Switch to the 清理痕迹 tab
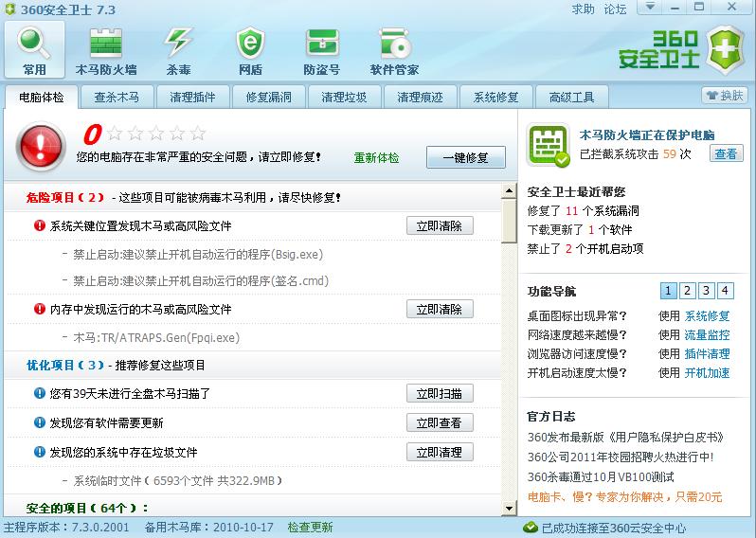756x538 pixels. (420, 98)
